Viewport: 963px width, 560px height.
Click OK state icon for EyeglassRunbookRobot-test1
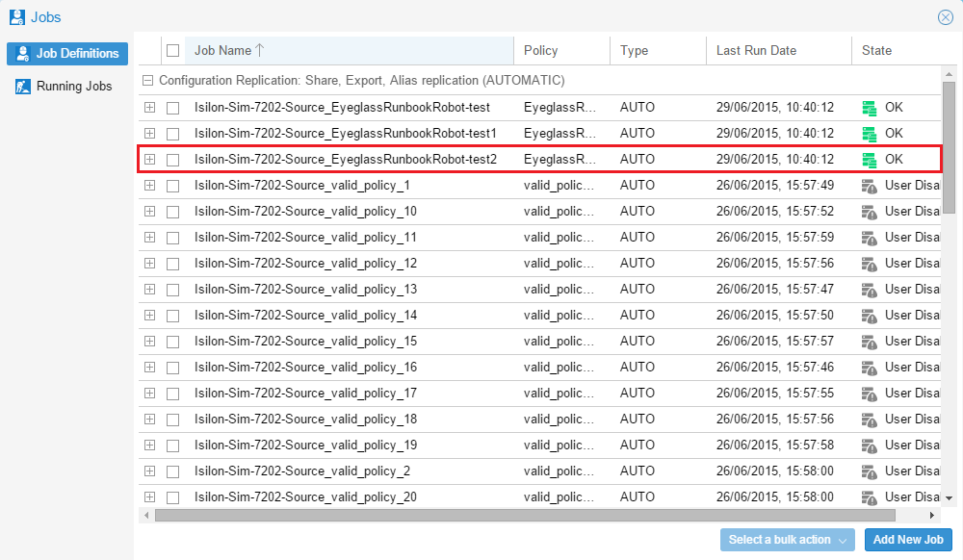pyautogui.click(x=869, y=134)
